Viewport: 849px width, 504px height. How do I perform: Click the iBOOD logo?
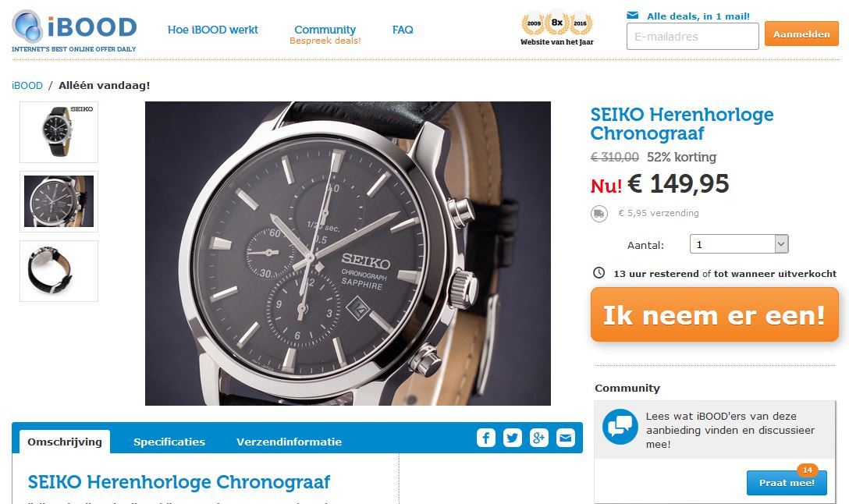click(x=74, y=31)
